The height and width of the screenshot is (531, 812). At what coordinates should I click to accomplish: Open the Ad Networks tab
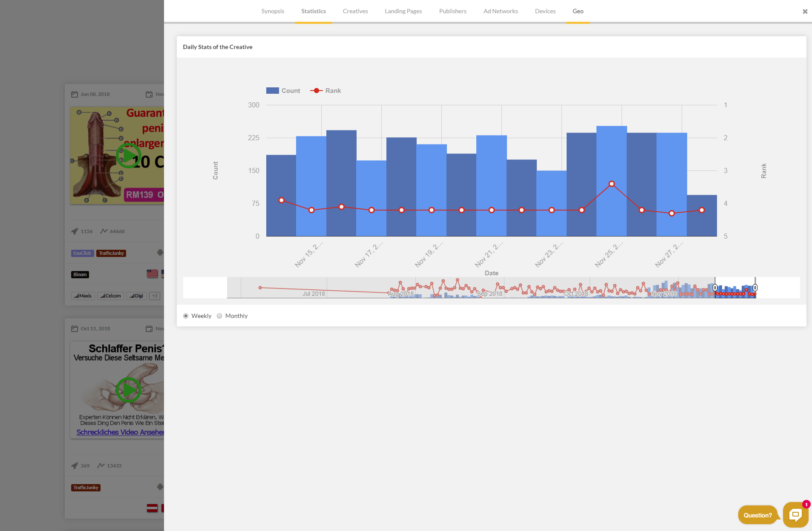click(501, 11)
